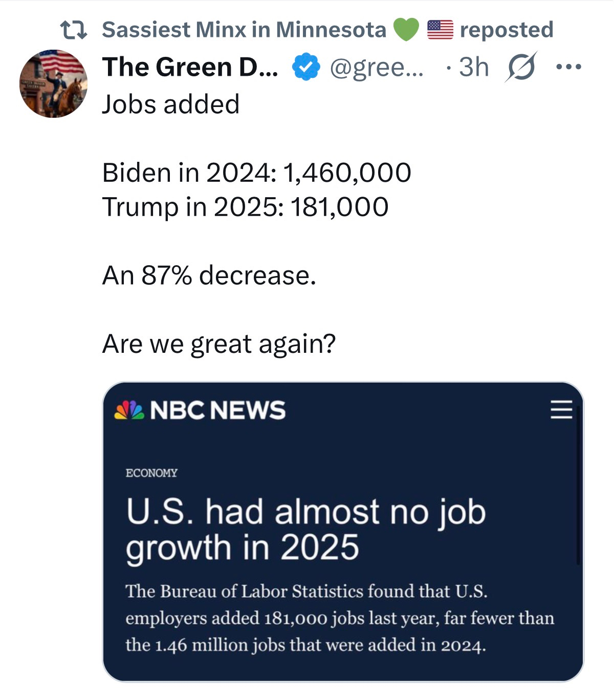Open the three-dot more options menu
The width and height of the screenshot is (614, 700).
coord(569,67)
